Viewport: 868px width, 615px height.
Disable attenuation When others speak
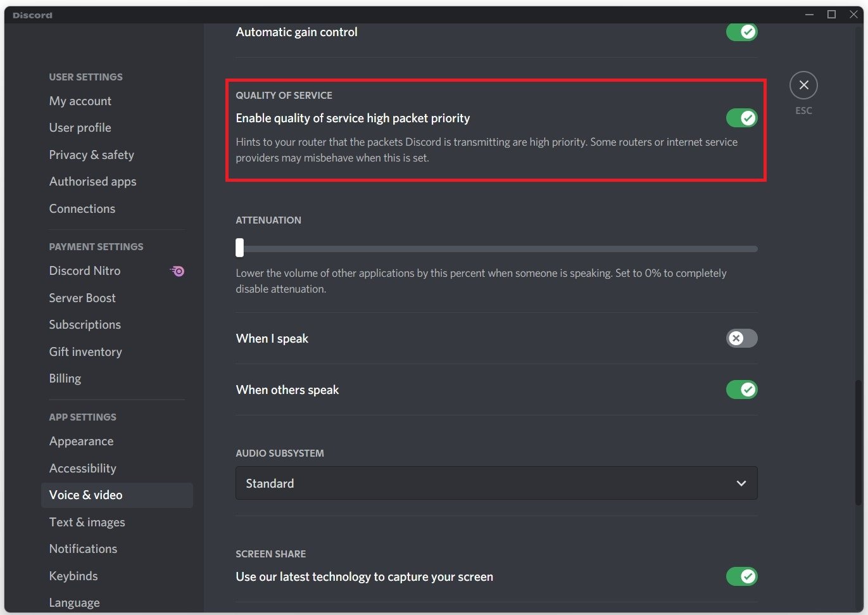[x=741, y=390]
